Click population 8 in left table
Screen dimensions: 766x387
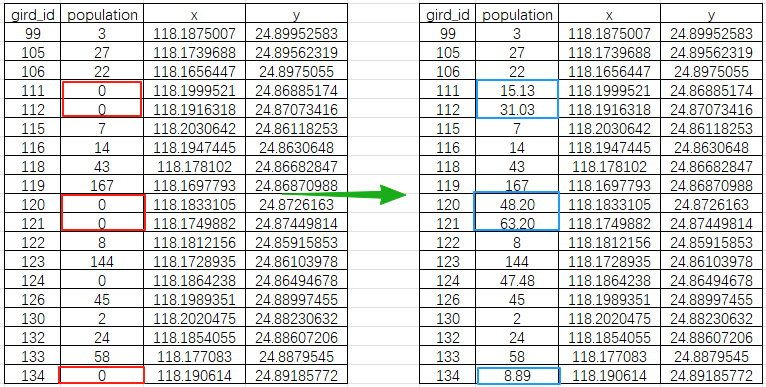point(102,242)
